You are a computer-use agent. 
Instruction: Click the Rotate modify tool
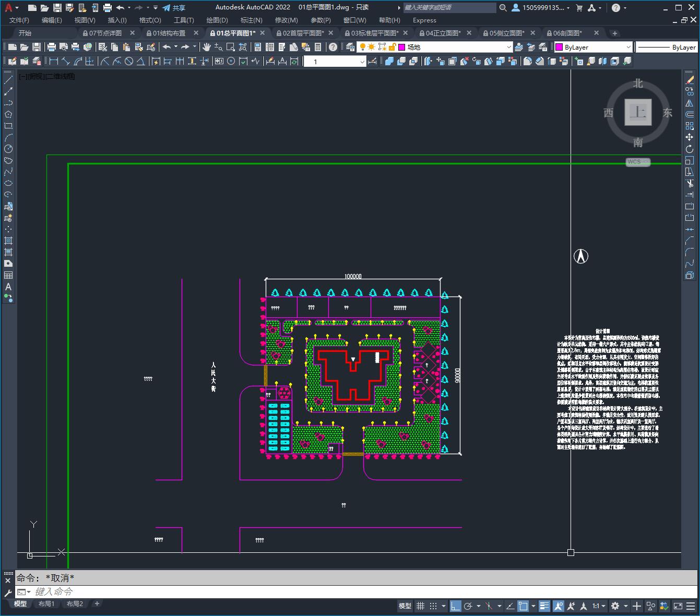click(x=690, y=149)
